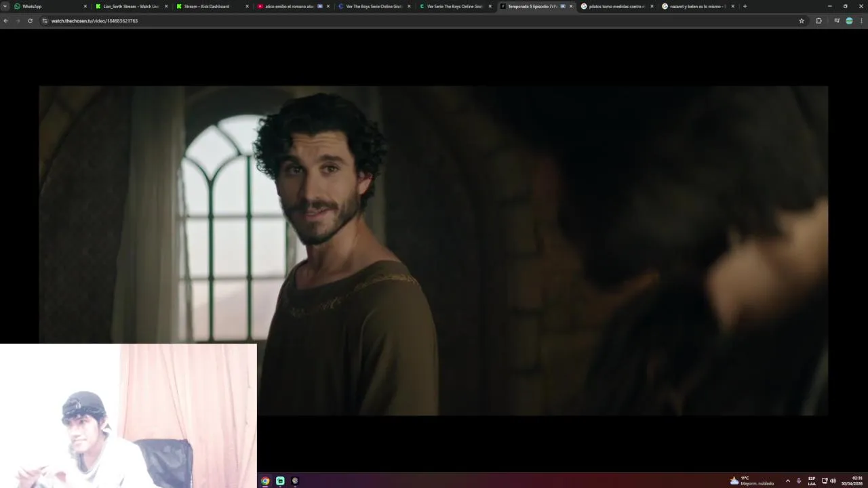Open the volume control in system tray

(833, 481)
